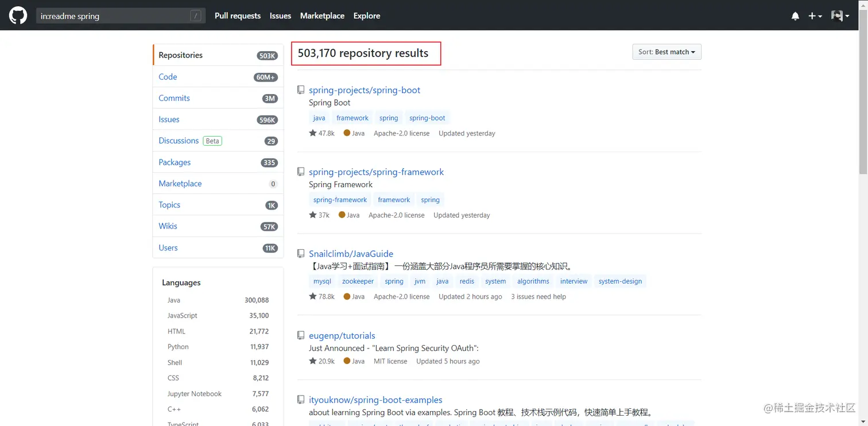Filter results by Shell language

click(218, 363)
